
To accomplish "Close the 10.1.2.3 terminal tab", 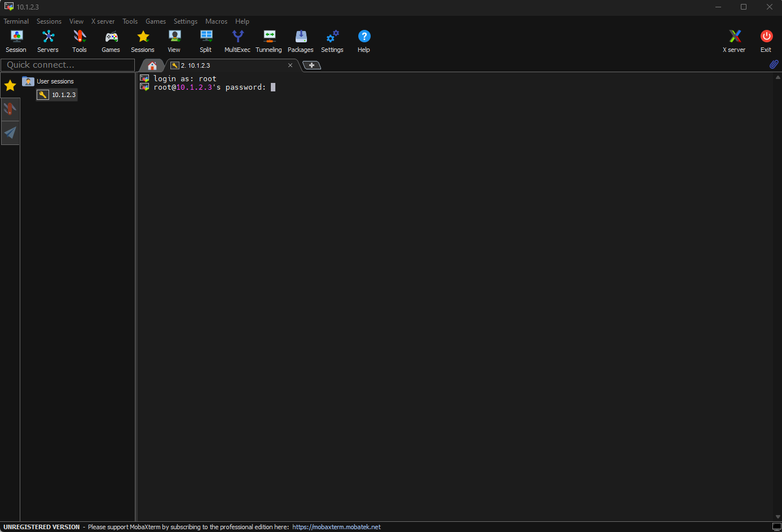I will pyautogui.click(x=290, y=65).
